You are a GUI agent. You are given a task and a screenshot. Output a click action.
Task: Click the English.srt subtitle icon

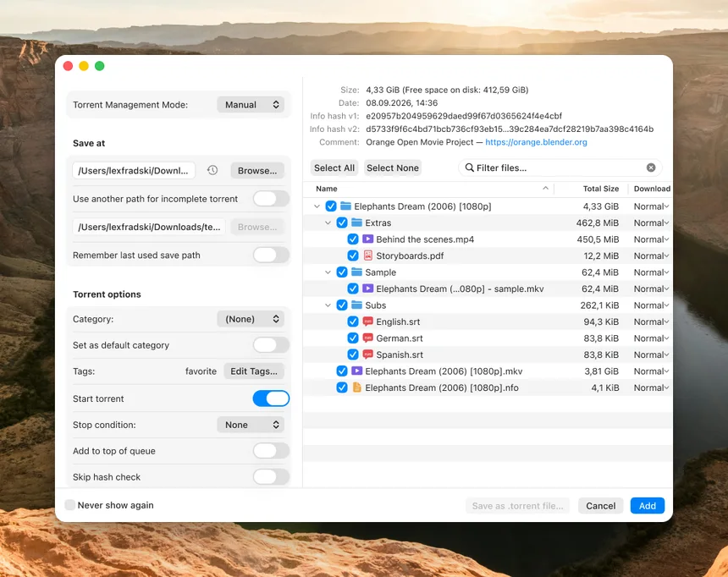click(367, 321)
